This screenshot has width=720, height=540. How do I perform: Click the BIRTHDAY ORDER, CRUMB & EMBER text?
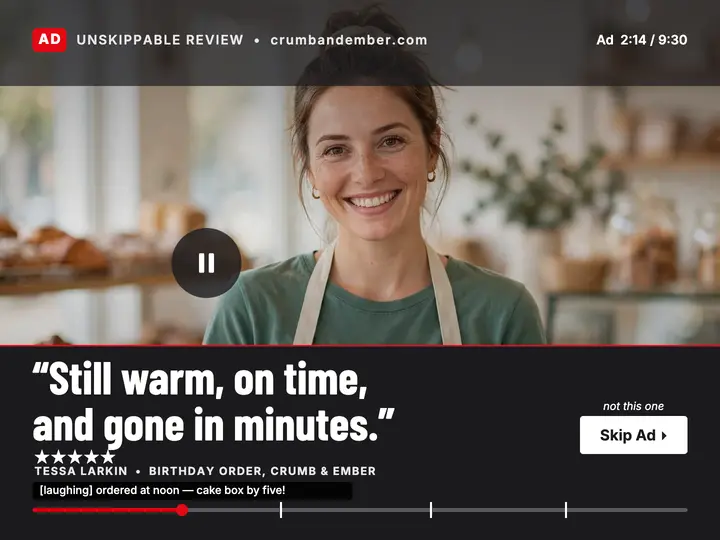coord(262,471)
